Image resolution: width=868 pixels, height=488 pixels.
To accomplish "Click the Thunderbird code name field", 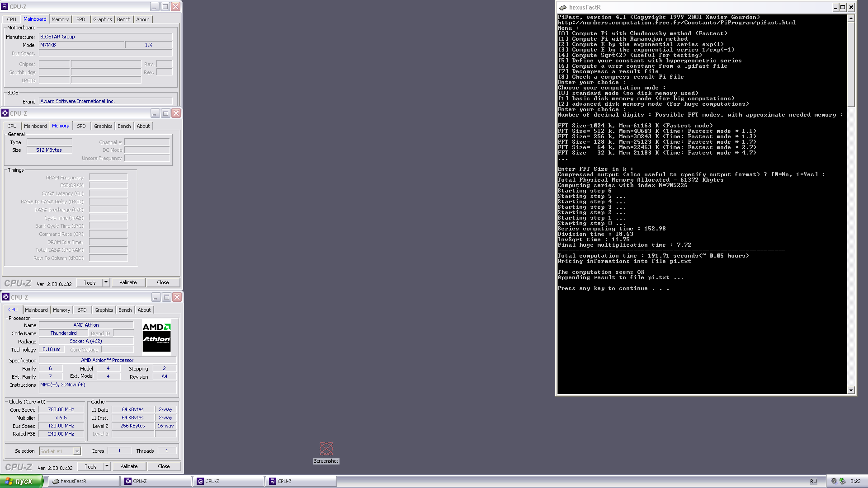I will pos(63,333).
